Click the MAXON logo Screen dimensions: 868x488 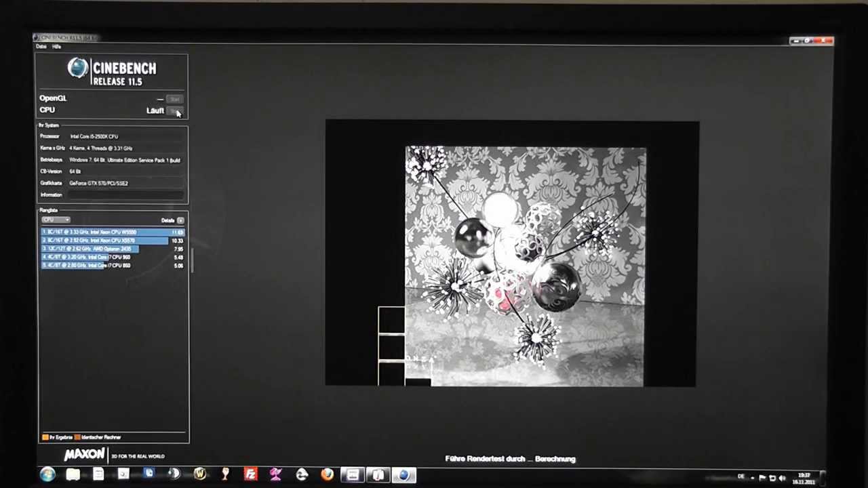(85, 455)
